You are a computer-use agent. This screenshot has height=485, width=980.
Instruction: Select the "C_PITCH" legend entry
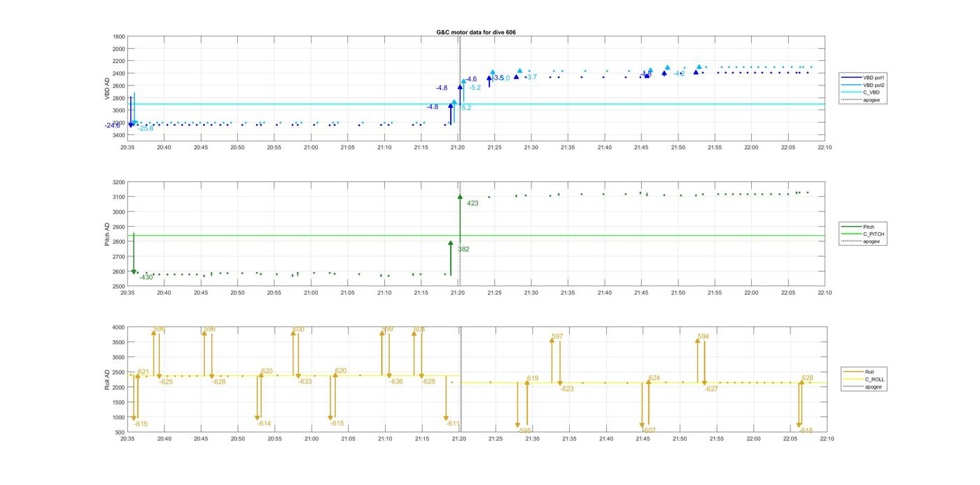click(x=874, y=234)
